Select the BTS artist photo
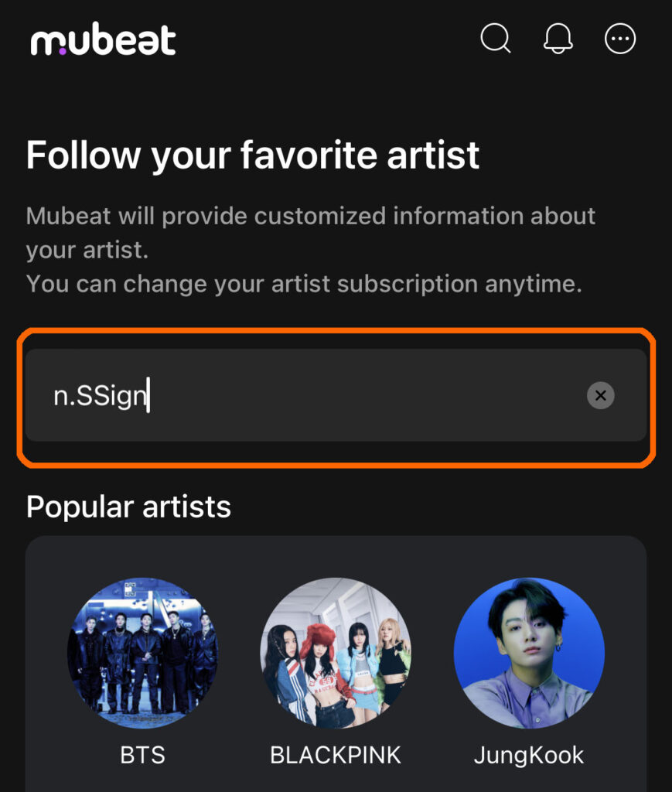672x792 pixels. pyautogui.click(x=143, y=653)
